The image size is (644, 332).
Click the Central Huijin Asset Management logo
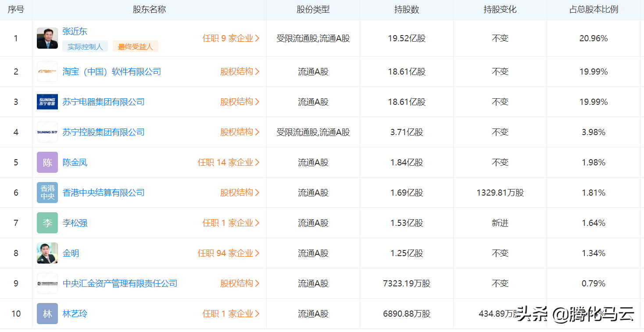47,283
